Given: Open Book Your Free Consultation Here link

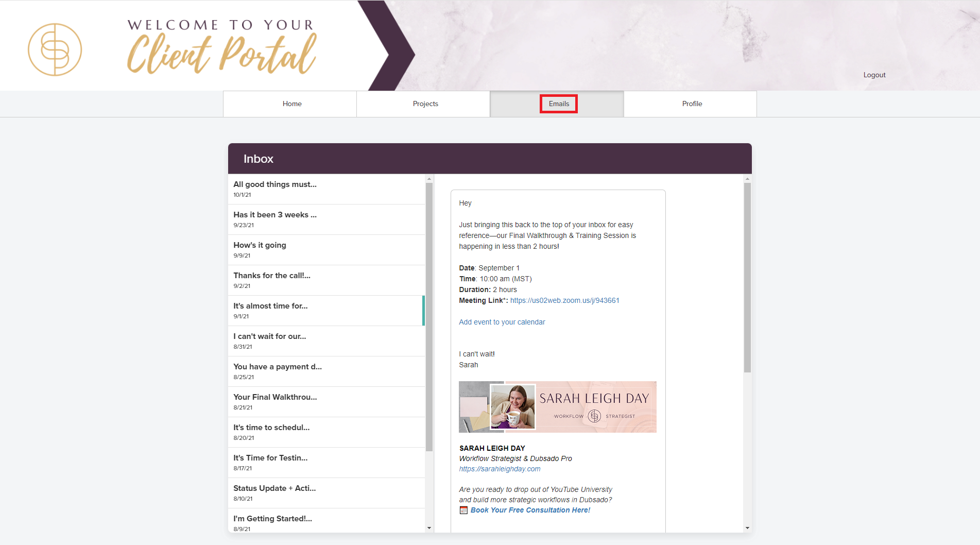Looking at the screenshot, I should pyautogui.click(x=530, y=510).
